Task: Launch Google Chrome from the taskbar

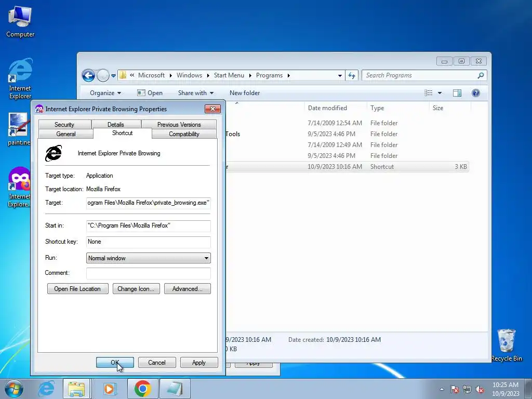Action: point(142,389)
